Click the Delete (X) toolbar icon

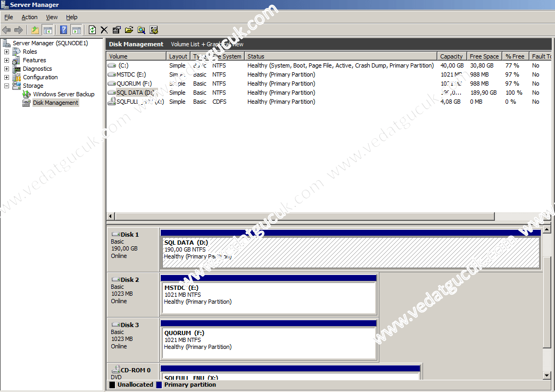coord(104,30)
